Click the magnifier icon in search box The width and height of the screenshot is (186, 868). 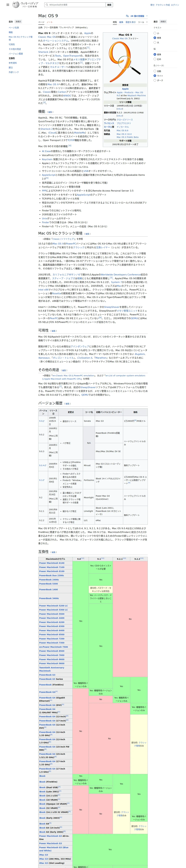(x=47, y=5)
